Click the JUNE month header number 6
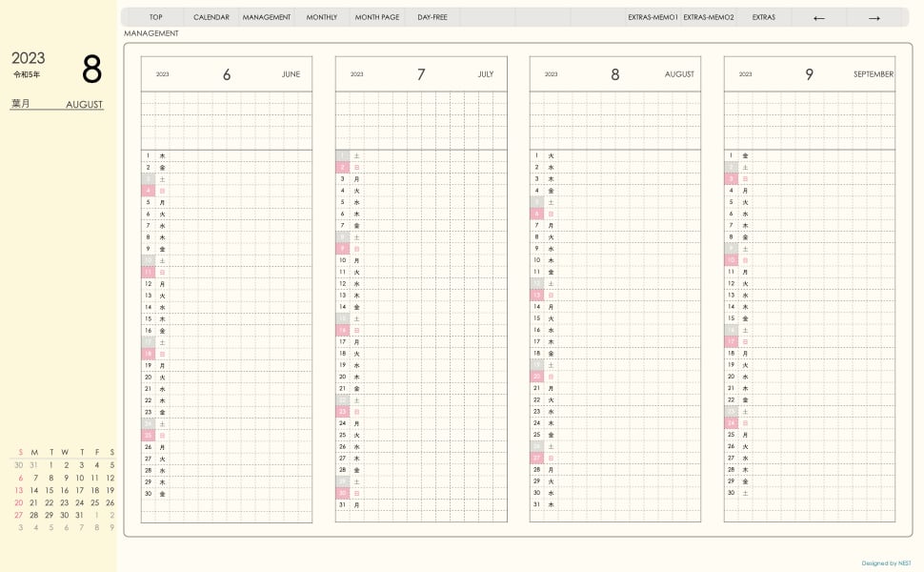This screenshot has height=572, width=924. pyautogui.click(x=227, y=74)
